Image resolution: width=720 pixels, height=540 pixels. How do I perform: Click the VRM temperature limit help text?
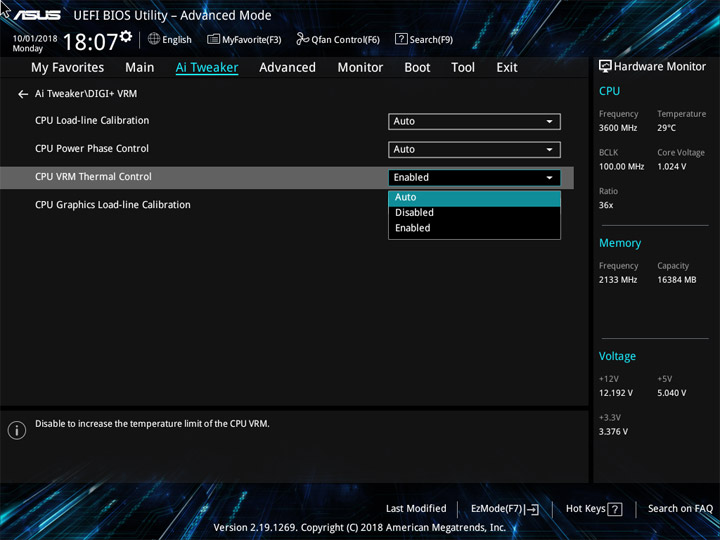point(152,424)
